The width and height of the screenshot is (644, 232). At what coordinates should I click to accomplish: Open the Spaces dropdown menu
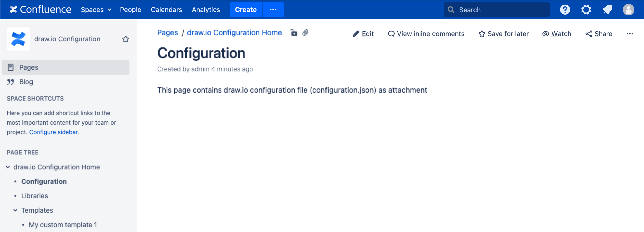tap(96, 10)
